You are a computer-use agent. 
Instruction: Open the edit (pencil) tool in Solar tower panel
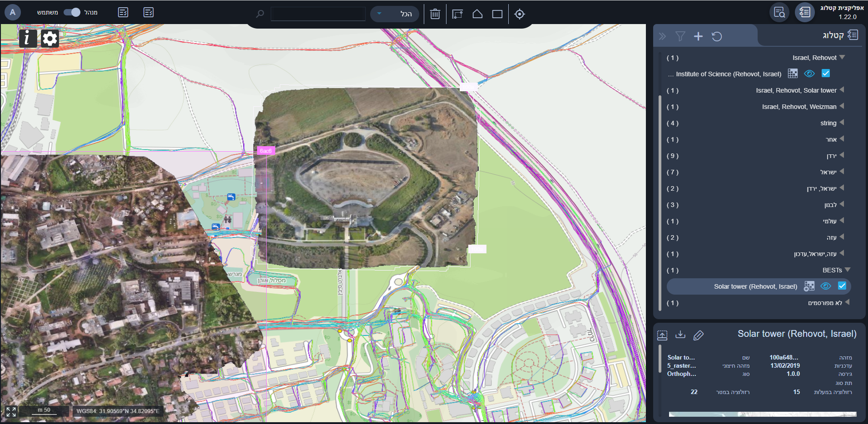coord(699,335)
